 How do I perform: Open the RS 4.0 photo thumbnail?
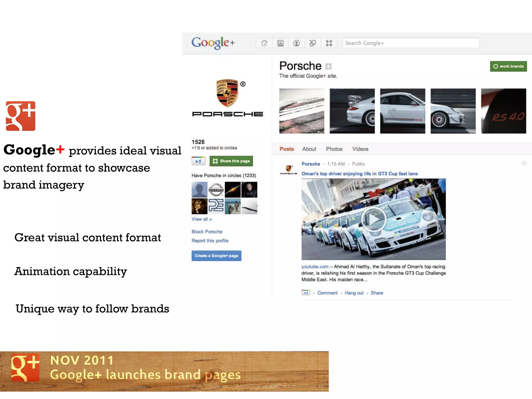[503, 111]
